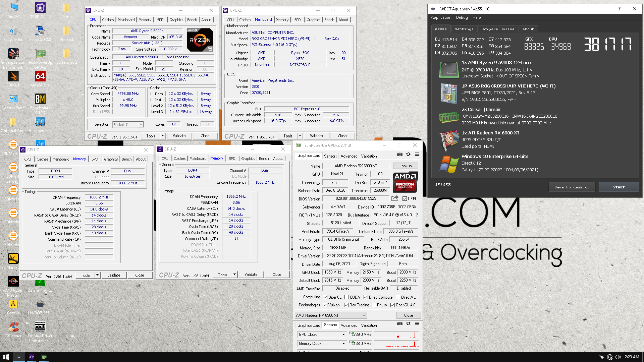Viewport: 644px width, 362px height.
Task: Expand Tools arrow in bottom-left CPU-Z Memory window
Action: (x=97, y=275)
